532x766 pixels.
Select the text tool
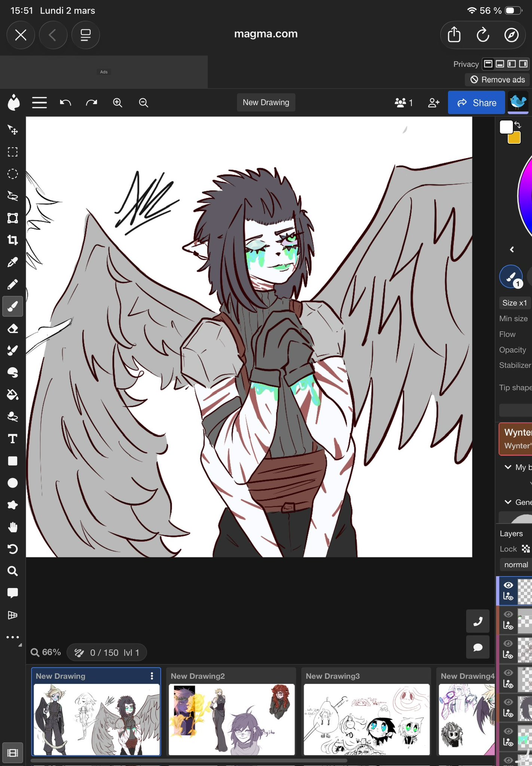13,439
